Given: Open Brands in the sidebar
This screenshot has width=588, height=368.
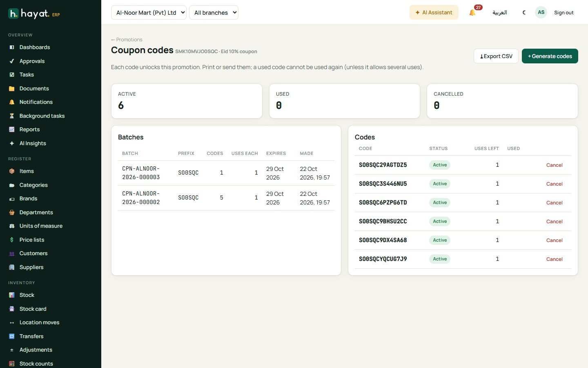Looking at the screenshot, I should 28,199.
